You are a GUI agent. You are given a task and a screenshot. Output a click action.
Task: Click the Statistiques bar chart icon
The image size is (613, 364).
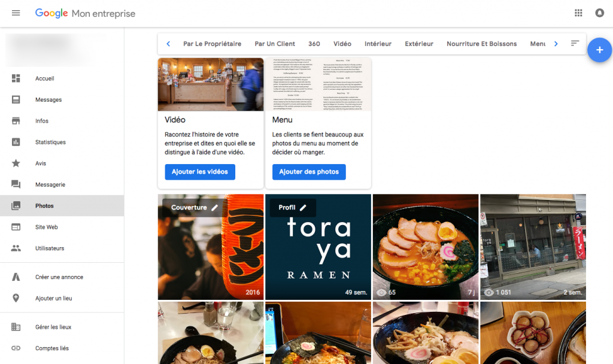[x=16, y=142]
